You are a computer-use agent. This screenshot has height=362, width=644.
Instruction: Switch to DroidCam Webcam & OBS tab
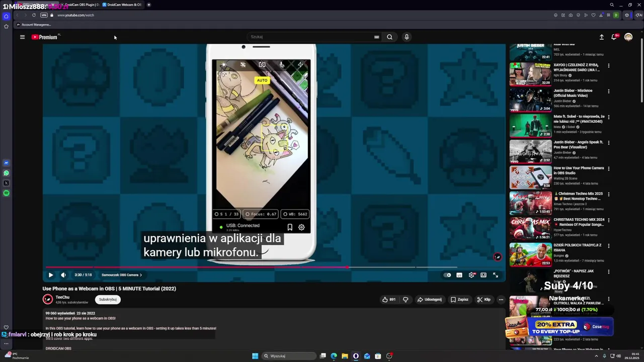pyautogui.click(x=122, y=5)
